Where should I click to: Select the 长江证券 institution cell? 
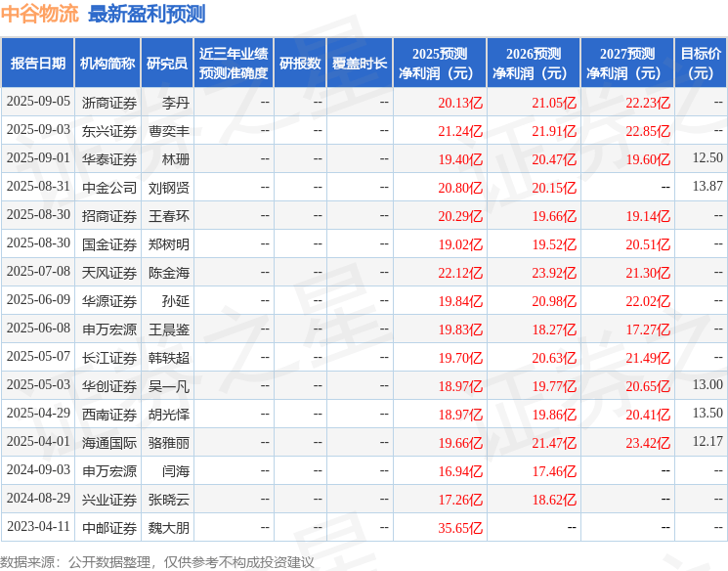click(109, 358)
